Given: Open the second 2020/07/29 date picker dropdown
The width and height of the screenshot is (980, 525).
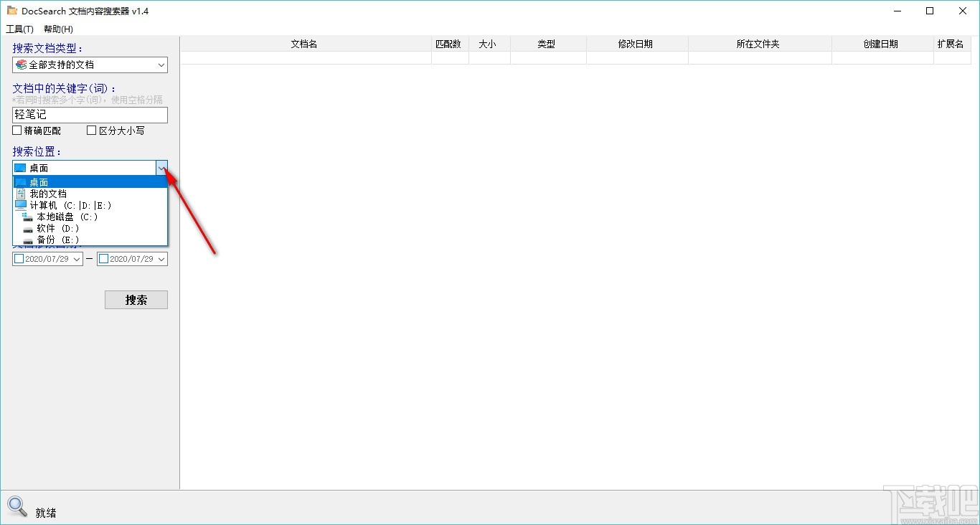Looking at the screenshot, I should [x=161, y=258].
